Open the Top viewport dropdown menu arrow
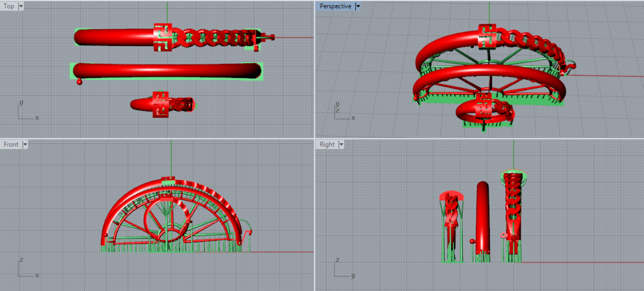644x291 pixels. click(21, 6)
